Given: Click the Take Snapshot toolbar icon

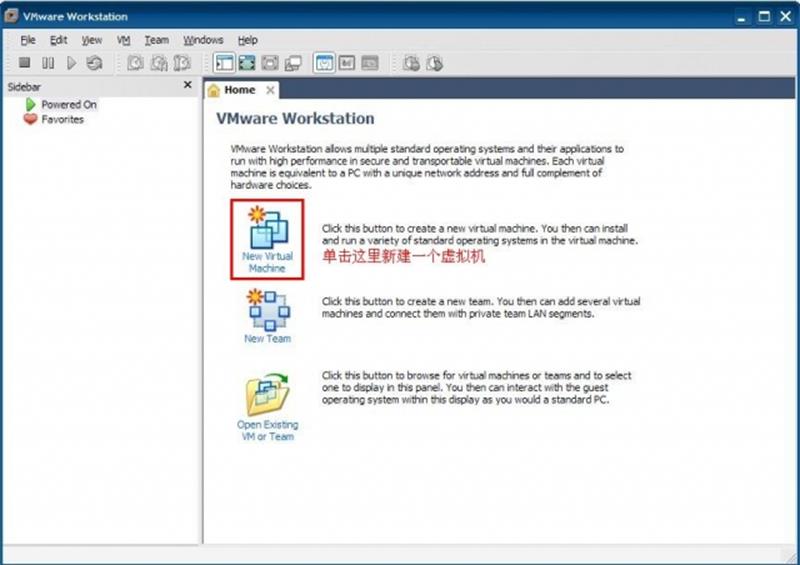Looking at the screenshot, I should [x=135, y=63].
